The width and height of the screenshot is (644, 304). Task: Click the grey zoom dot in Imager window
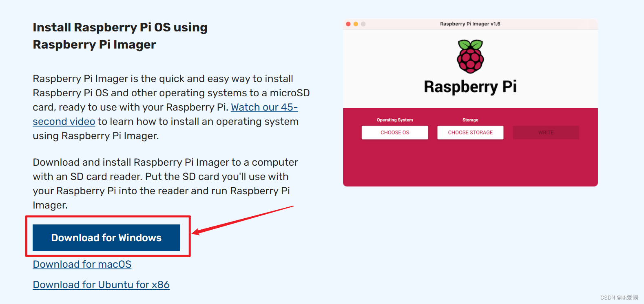(x=363, y=24)
